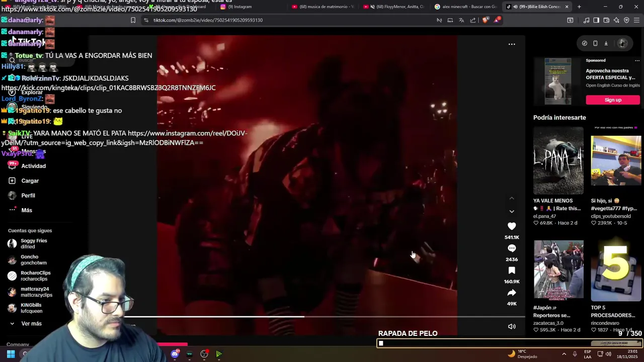Open OBS Studio from the taskbar
Viewport: 644px width, 362px height.
pyautogui.click(x=204, y=354)
